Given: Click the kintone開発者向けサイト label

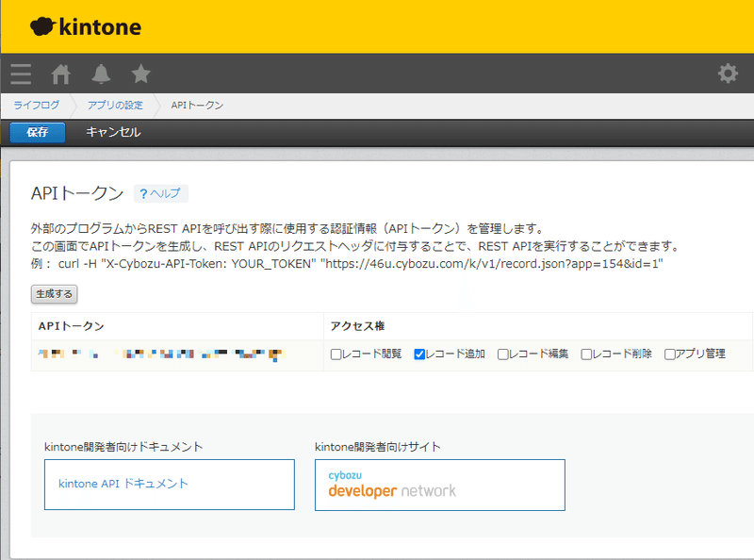Looking at the screenshot, I should [378, 447].
